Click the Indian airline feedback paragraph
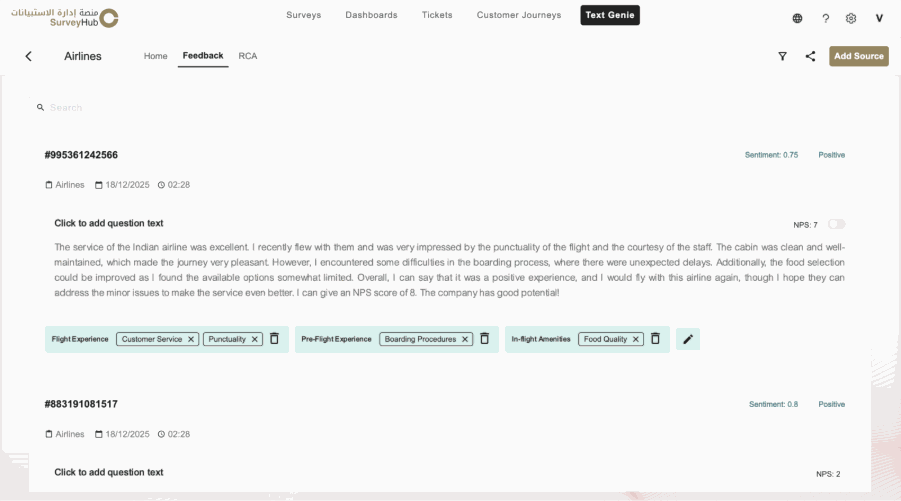This screenshot has height=501, width=901. pyautogui.click(x=449, y=270)
